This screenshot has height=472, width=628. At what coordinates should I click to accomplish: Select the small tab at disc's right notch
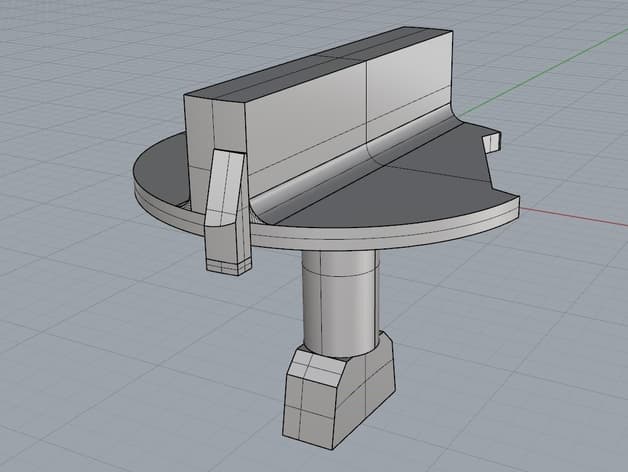[x=491, y=142]
